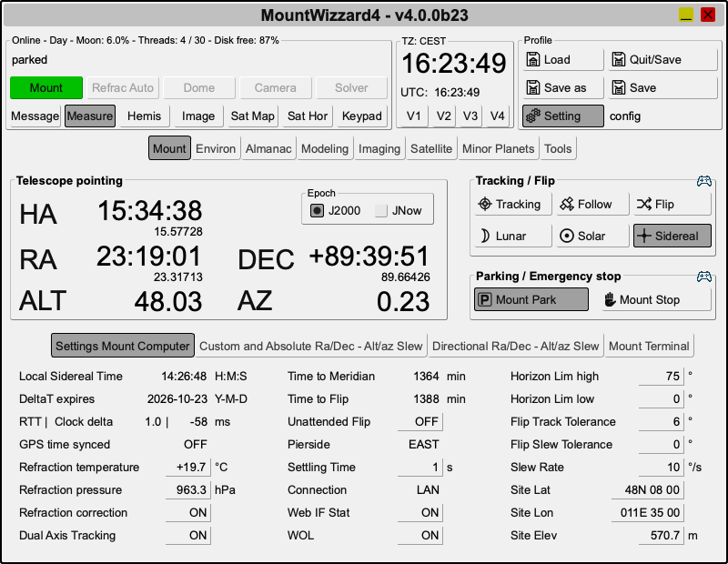Toggle Unattended Flip OFF value

pos(420,421)
